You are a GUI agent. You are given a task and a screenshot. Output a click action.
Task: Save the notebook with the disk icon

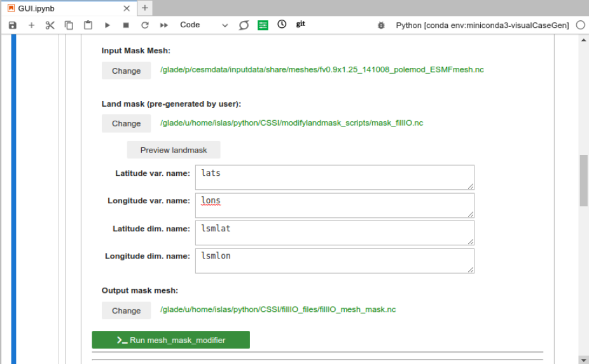[x=13, y=25]
